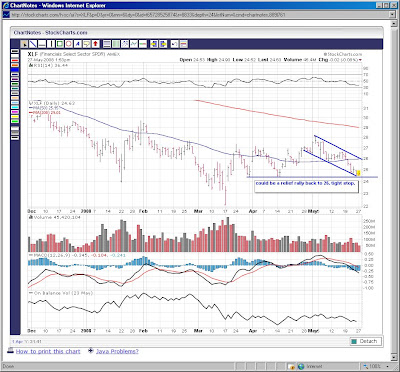Select the yellow callout note tool
The width and height of the screenshot is (400, 372).
[x=87, y=44]
